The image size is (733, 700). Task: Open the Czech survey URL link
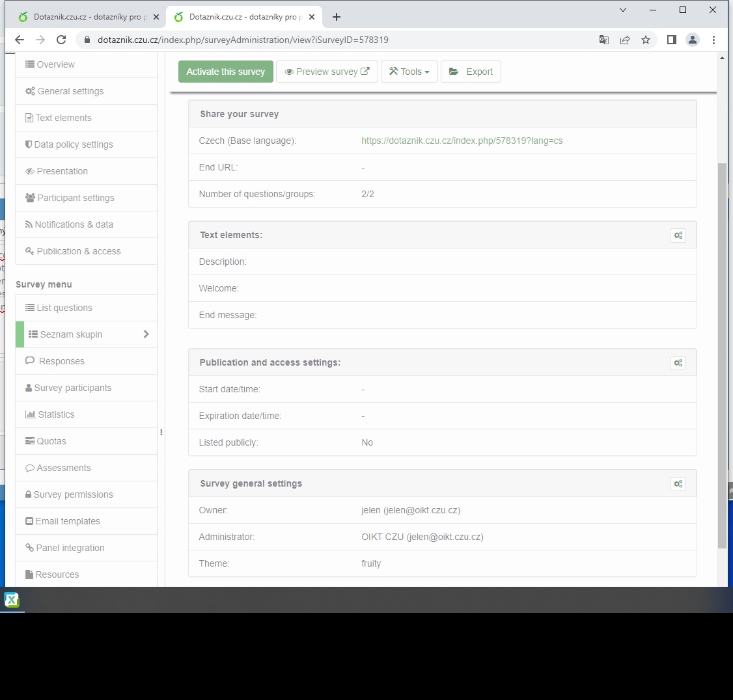462,141
